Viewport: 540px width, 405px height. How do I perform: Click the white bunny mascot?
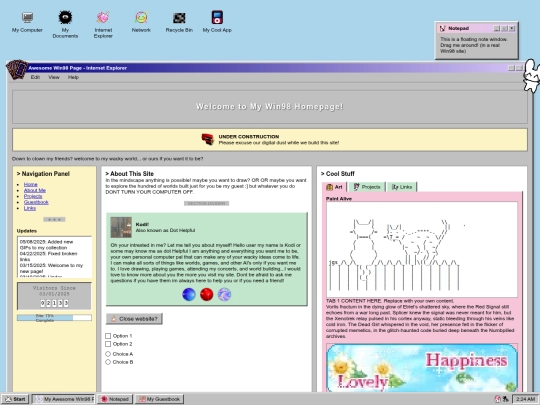pyautogui.click(x=531, y=76)
